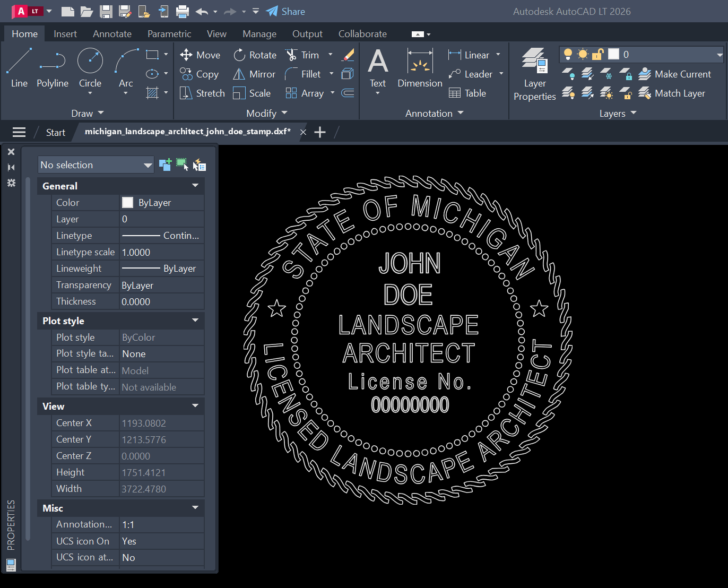Screen dimensions: 728x588
Task: Click the layer 0 color swatch
Action: tap(614, 54)
